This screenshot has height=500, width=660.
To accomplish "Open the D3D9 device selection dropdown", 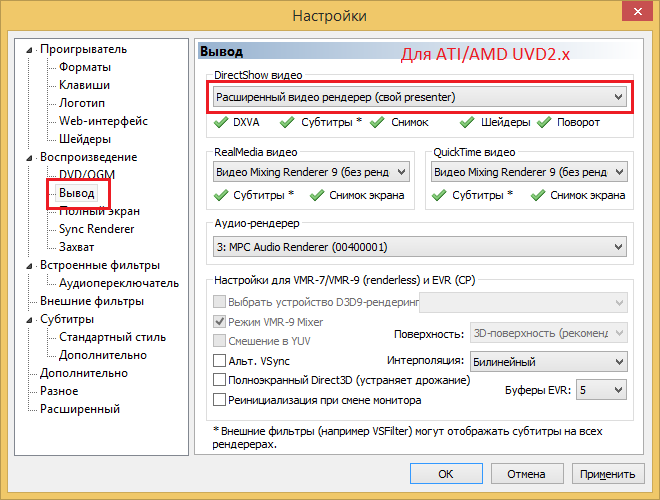I will 523,303.
